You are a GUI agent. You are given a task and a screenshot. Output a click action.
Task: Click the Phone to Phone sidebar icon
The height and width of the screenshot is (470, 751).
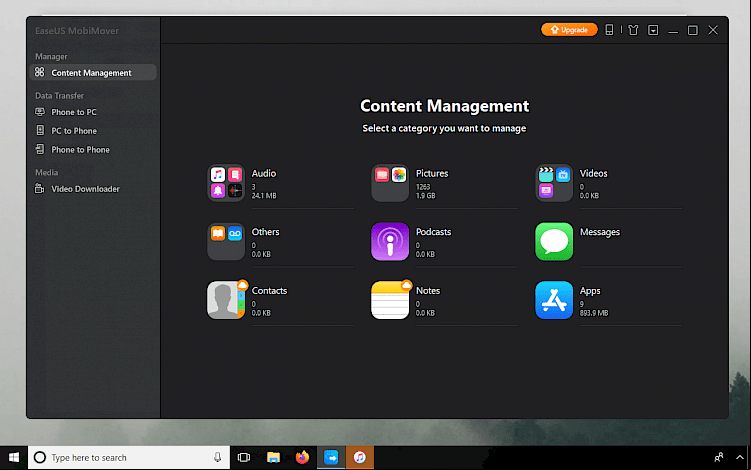pos(40,149)
